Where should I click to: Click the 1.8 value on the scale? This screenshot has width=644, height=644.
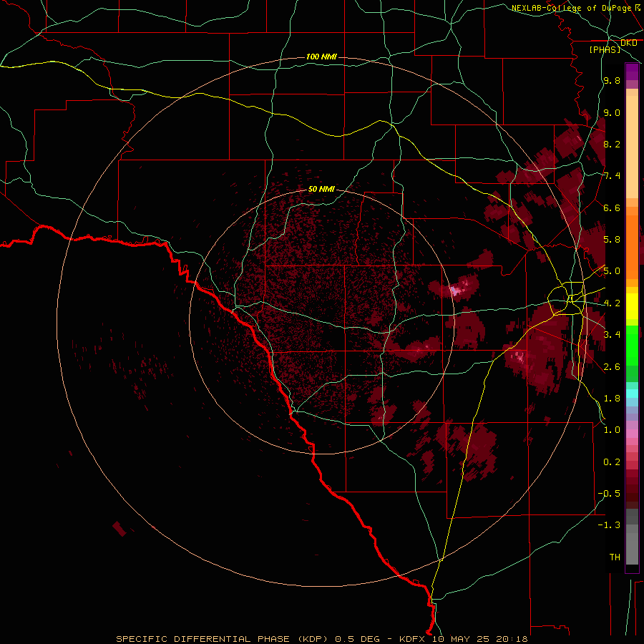(612, 399)
